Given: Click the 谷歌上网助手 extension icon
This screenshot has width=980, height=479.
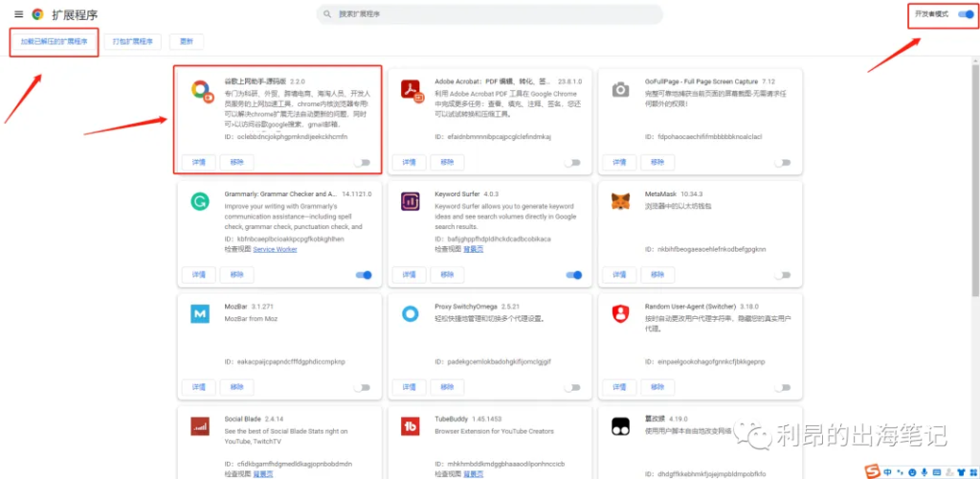Looking at the screenshot, I should click(x=201, y=90).
